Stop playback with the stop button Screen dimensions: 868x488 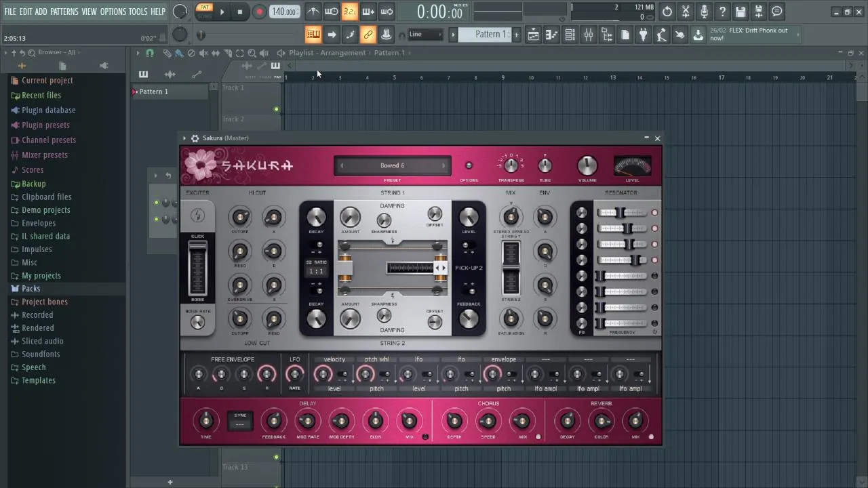(240, 12)
